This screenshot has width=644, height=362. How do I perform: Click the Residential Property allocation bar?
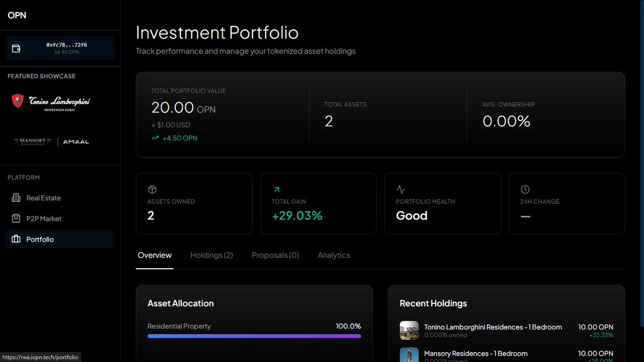(254, 336)
